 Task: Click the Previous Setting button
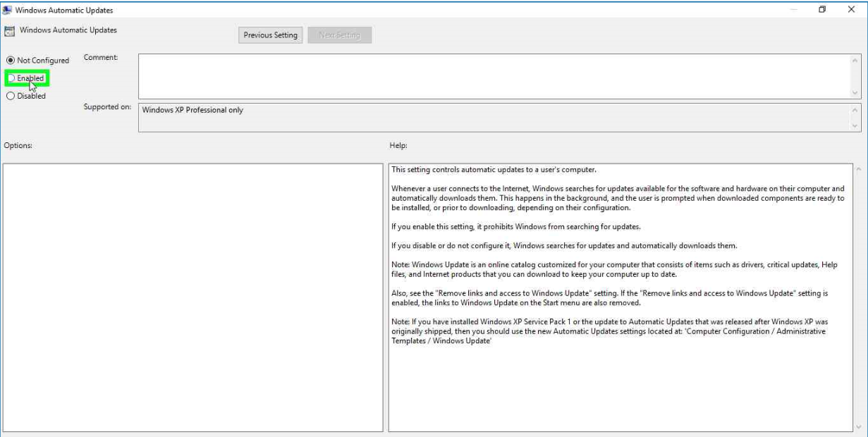(x=270, y=35)
